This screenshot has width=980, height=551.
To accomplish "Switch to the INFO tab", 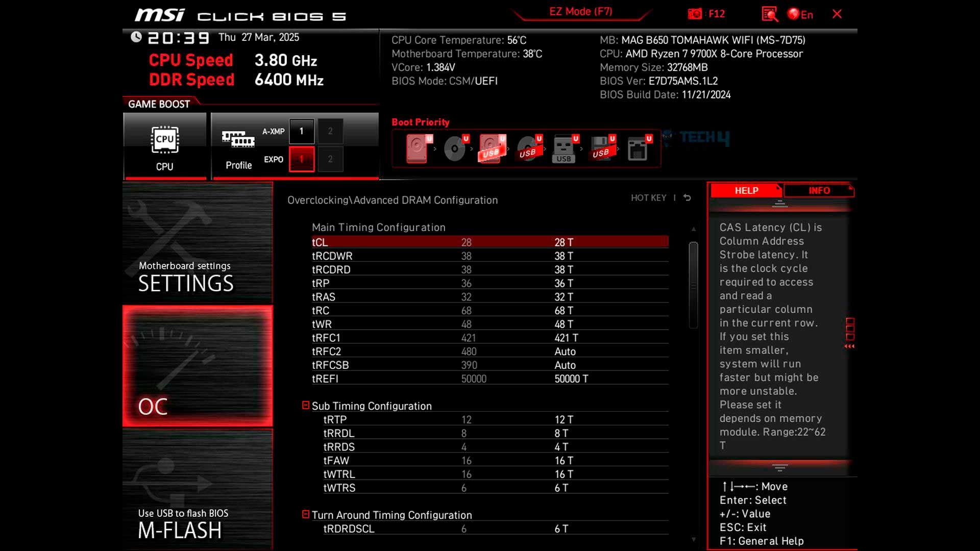I will click(819, 190).
